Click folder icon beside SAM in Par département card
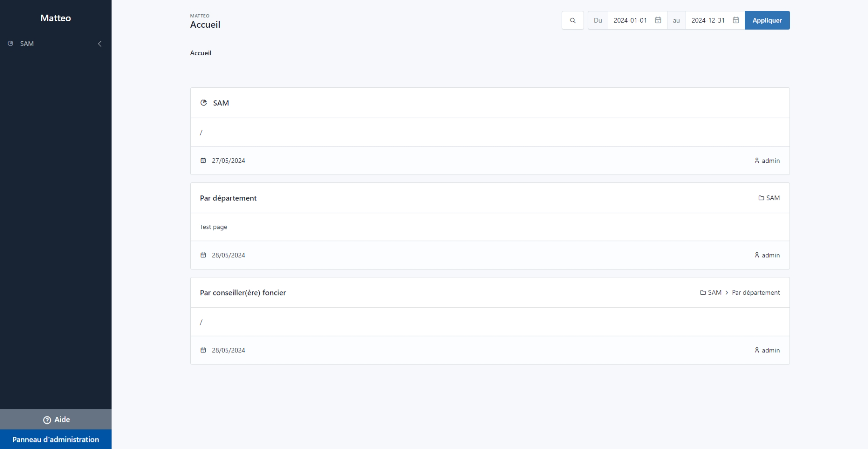 (x=761, y=198)
